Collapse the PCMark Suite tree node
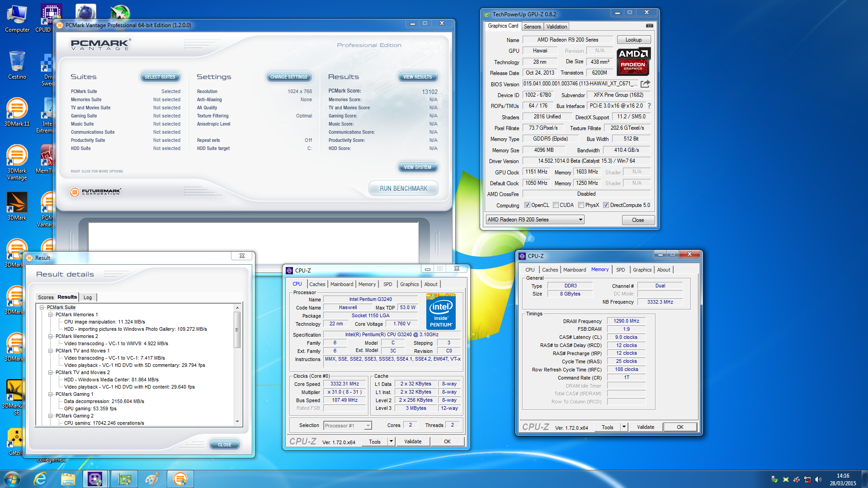868x488 pixels. [x=42, y=307]
